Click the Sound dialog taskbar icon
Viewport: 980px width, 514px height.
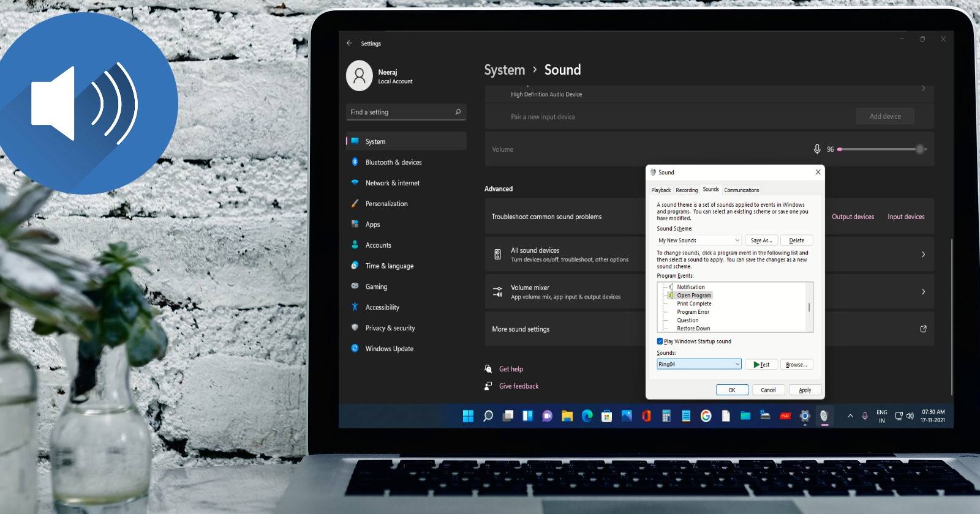(x=824, y=416)
